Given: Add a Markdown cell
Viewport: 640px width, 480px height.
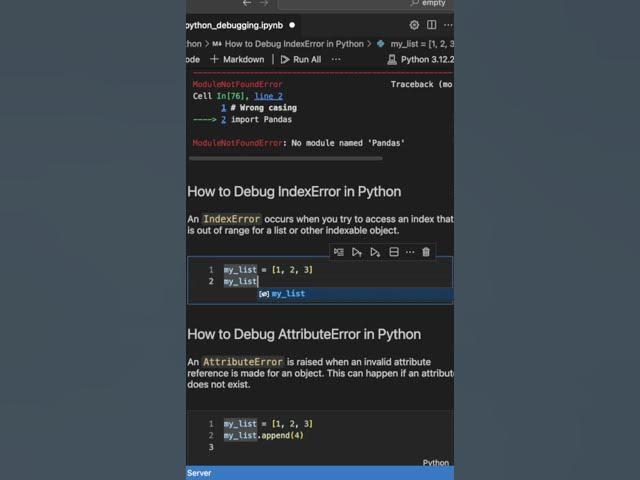Looking at the screenshot, I should 237,60.
